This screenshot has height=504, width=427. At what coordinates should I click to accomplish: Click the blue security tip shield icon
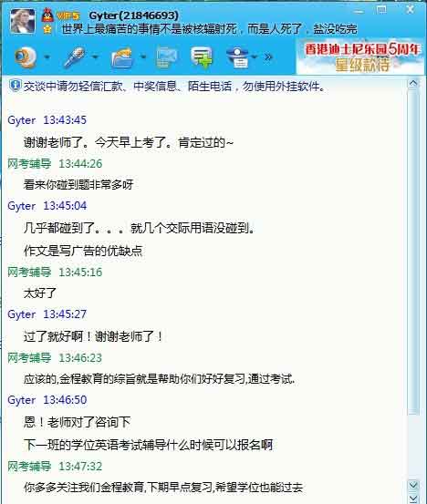coord(15,85)
